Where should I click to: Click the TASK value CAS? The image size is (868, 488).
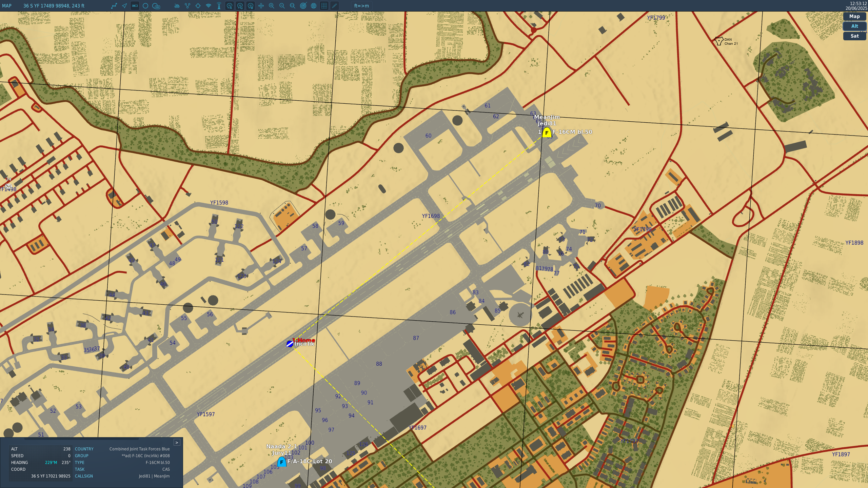pos(166,469)
